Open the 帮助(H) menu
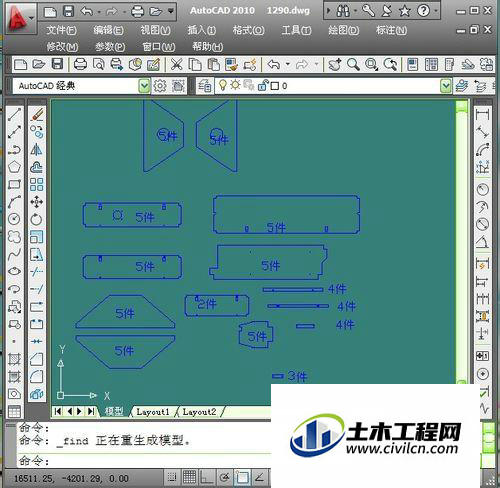The width and height of the screenshot is (500, 488). (x=207, y=47)
